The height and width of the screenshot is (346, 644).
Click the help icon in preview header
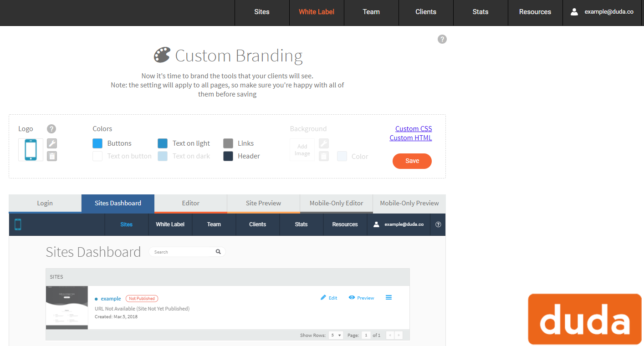(438, 224)
